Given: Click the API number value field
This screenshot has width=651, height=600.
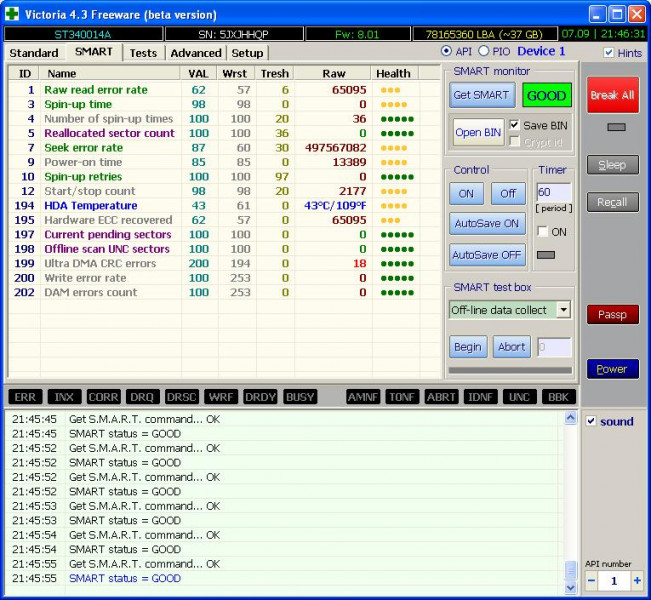Looking at the screenshot, I should (614, 580).
